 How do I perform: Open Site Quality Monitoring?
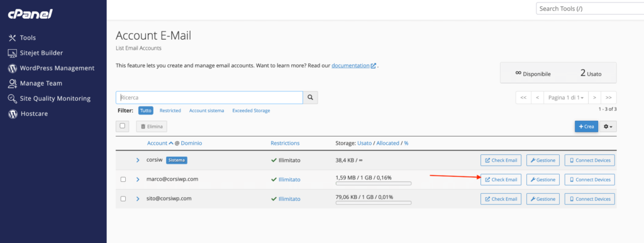click(x=49, y=99)
